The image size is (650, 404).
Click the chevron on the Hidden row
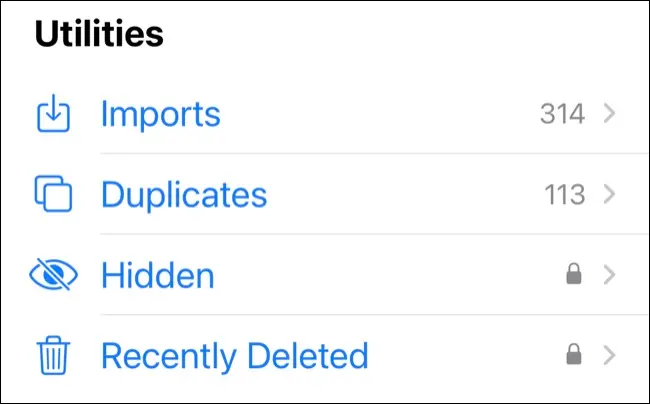(609, 275)
